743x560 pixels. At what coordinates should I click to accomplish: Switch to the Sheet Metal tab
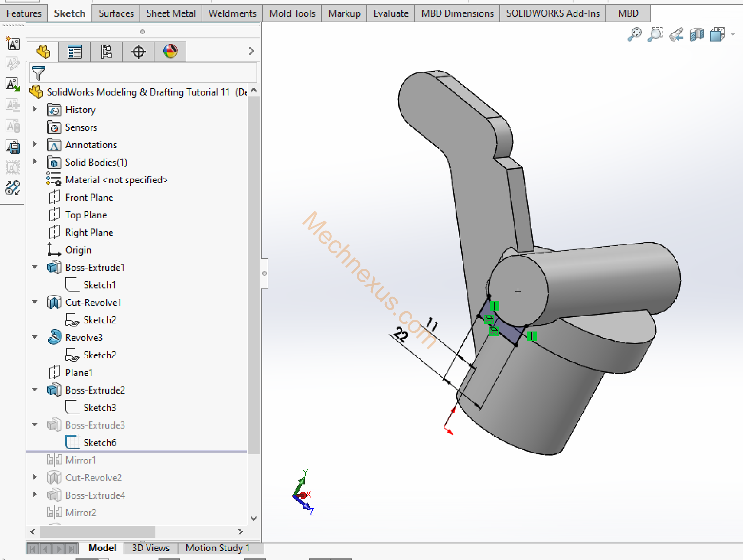171,13
